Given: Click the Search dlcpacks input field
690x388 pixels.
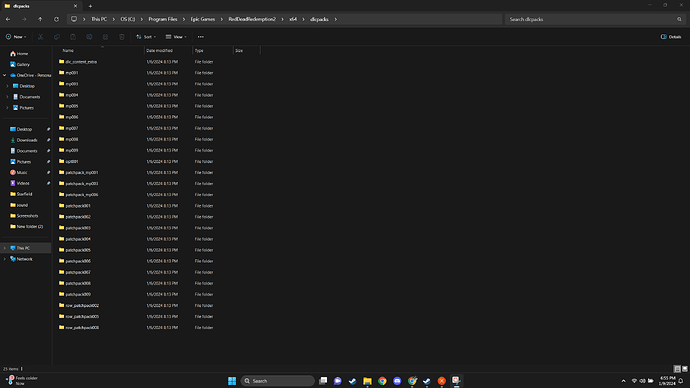Looking at the screenshot, I should click(591, 19).
